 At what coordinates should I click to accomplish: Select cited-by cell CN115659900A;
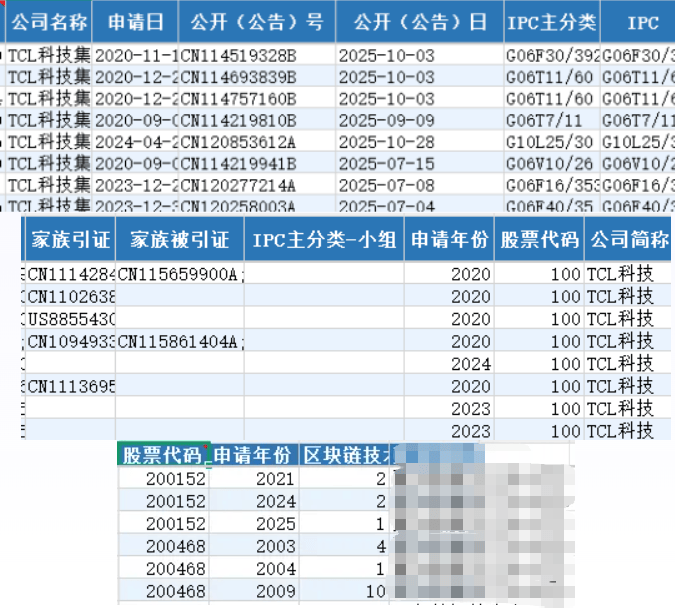[180, 274]
